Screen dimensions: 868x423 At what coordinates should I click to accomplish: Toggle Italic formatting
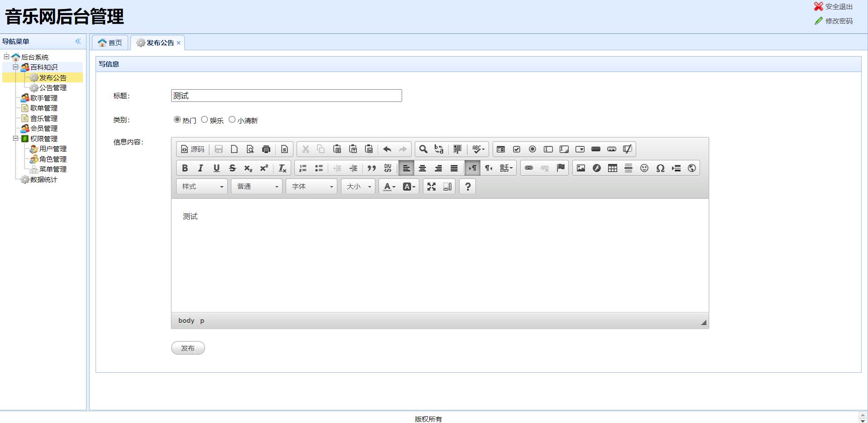201,168
